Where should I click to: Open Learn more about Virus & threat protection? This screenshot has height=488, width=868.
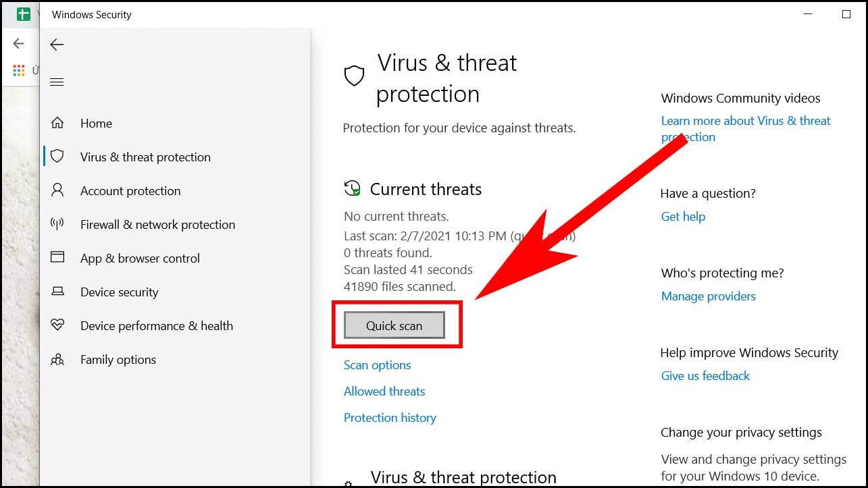745,128
